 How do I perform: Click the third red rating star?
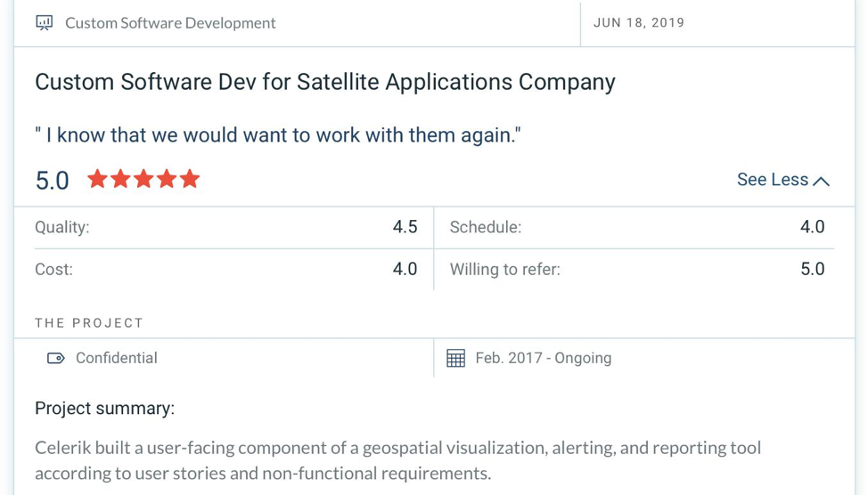143,179
